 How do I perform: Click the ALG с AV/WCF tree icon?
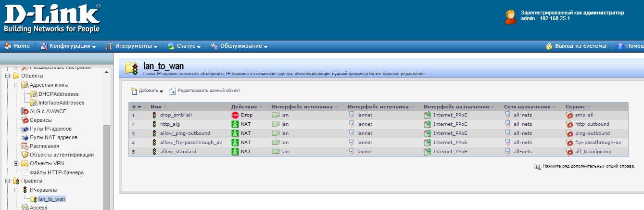pyautogui.click(x=25, y=111)
